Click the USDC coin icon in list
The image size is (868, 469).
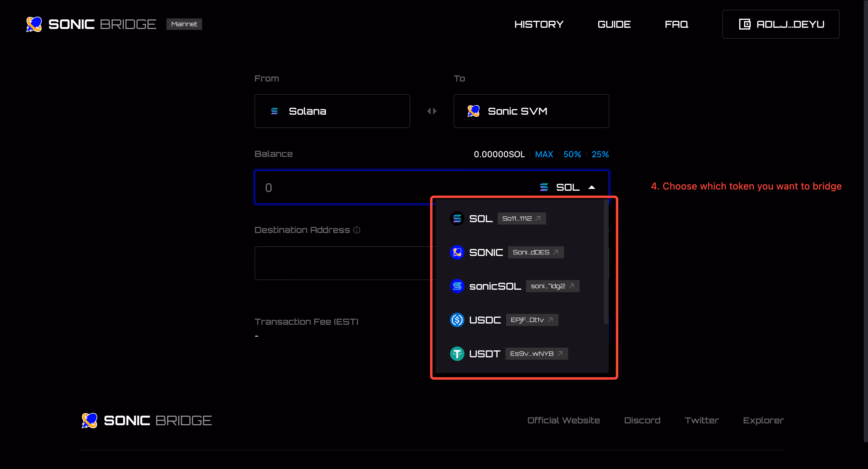pyautogui.click(x=457, y=320)
